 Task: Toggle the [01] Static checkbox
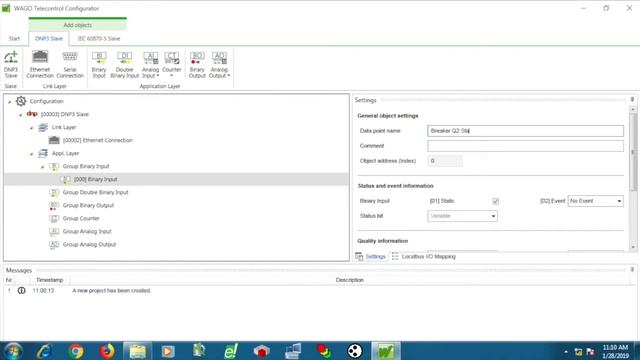(496, 201)
